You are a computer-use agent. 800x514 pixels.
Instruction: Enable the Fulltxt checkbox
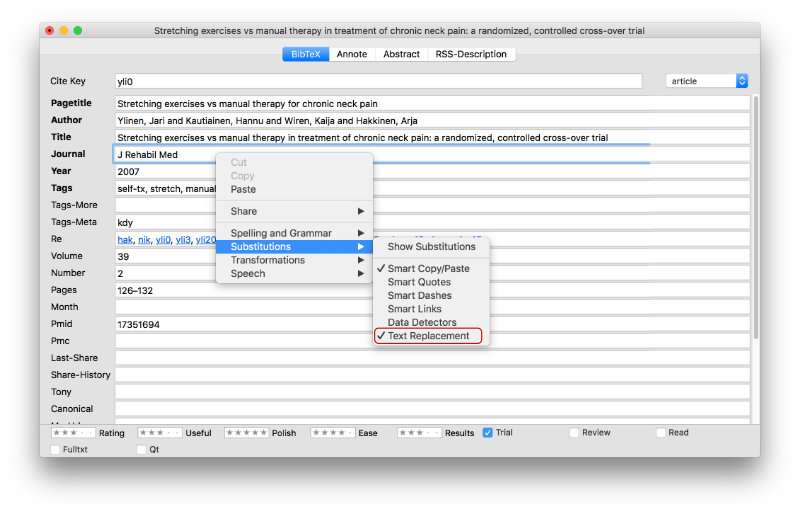tap(54, 450)
